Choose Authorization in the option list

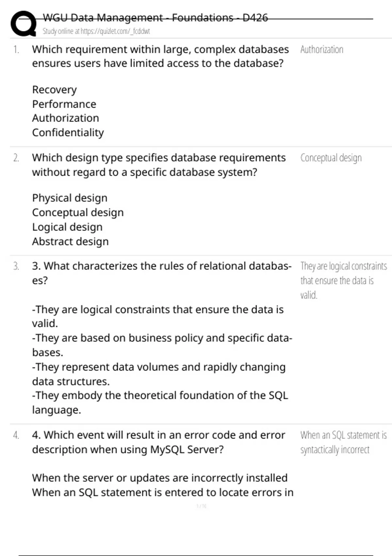tap(65, 118)
